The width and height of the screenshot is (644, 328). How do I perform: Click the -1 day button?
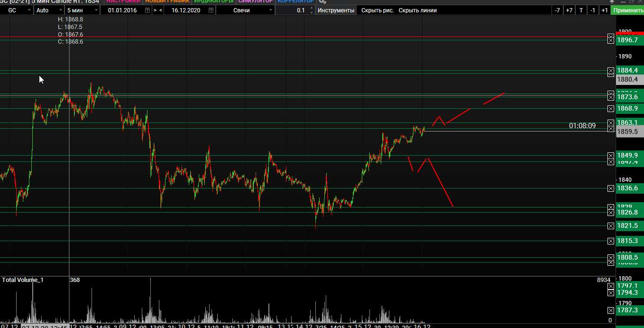point(593,10)
